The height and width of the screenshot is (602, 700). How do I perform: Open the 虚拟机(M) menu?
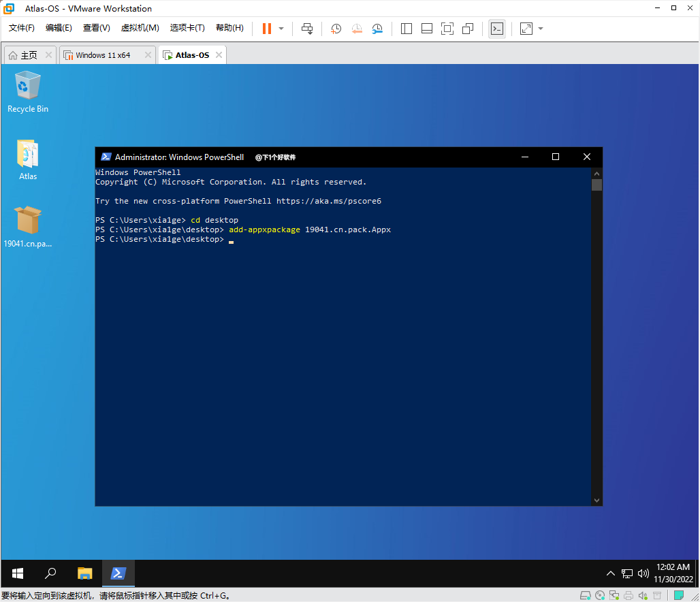coord(140,28)
